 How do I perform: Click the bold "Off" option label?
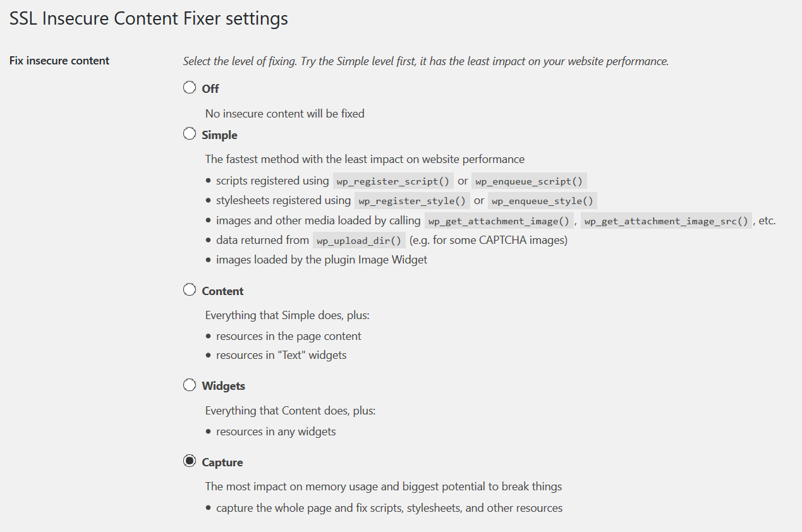tap(210, 89)
